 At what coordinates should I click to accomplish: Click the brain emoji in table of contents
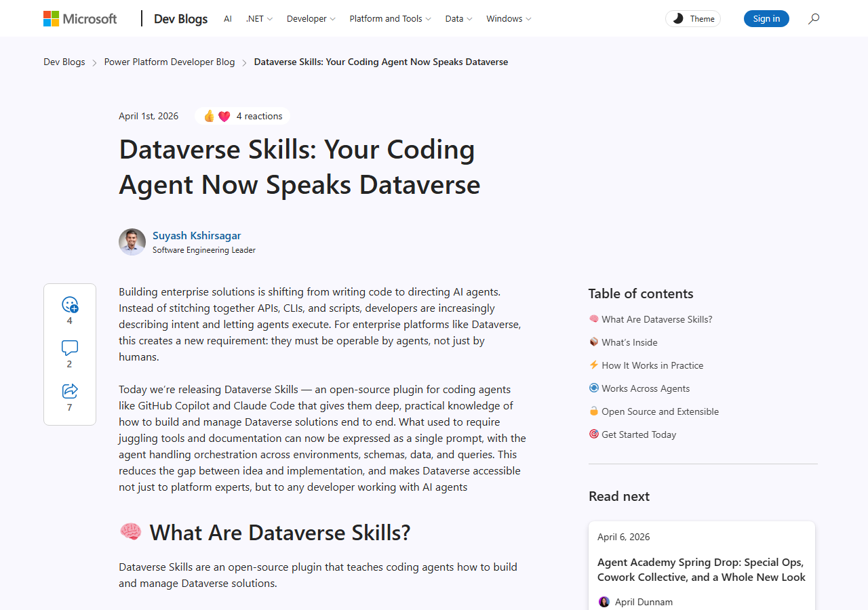(x=594, y=319)
